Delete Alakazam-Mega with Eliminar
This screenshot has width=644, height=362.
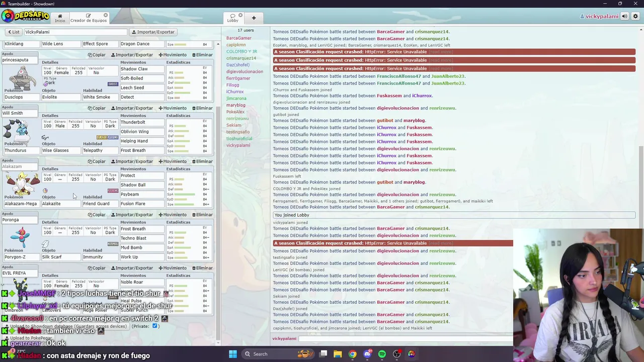click(x=202, y=161)
